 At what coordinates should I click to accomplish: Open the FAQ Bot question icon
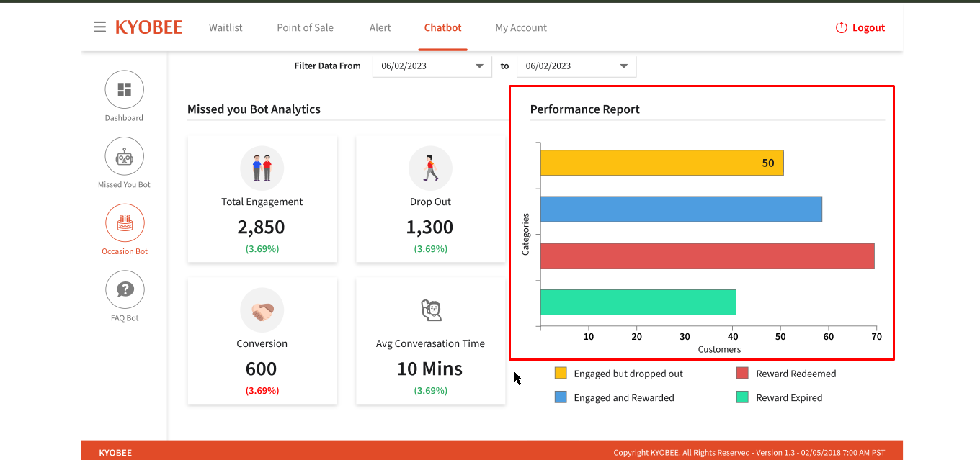125,289
